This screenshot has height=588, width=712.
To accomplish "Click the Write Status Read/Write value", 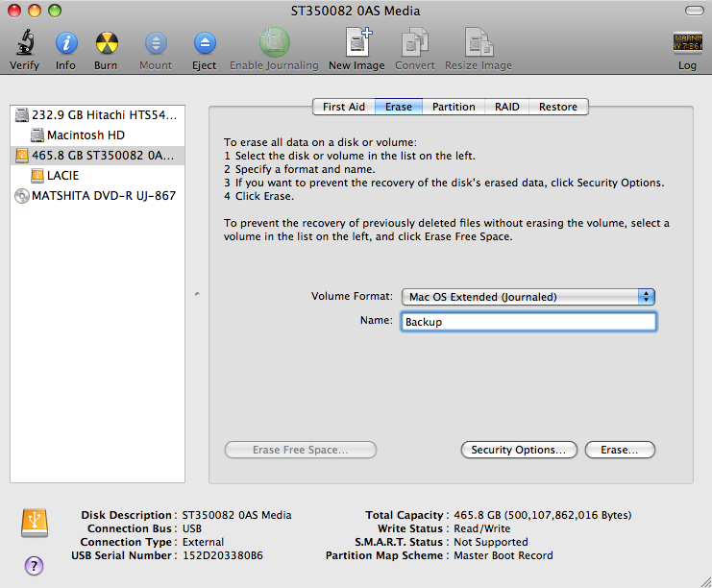I will coord(481,528).
